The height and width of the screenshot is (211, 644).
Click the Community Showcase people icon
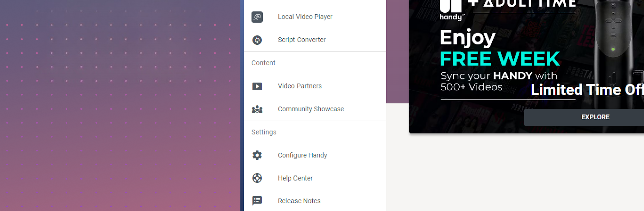click(257, 109)
